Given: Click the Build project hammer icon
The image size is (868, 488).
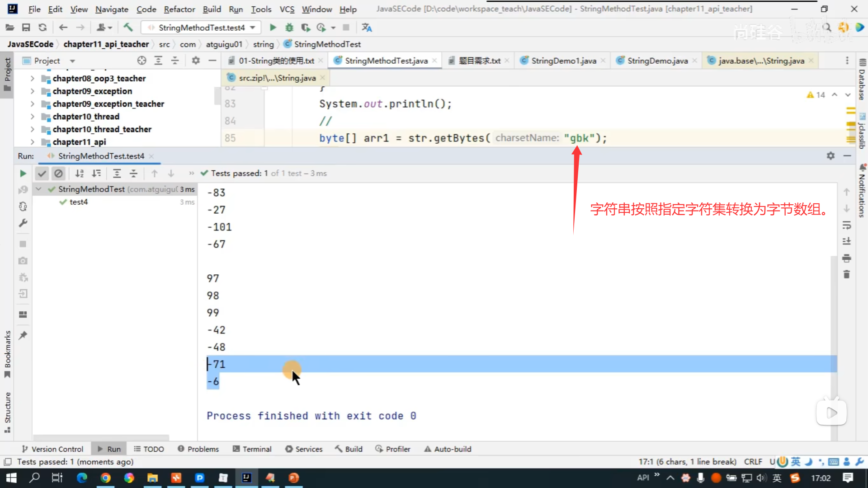Looking at the screenshot, I should [128, 28].
